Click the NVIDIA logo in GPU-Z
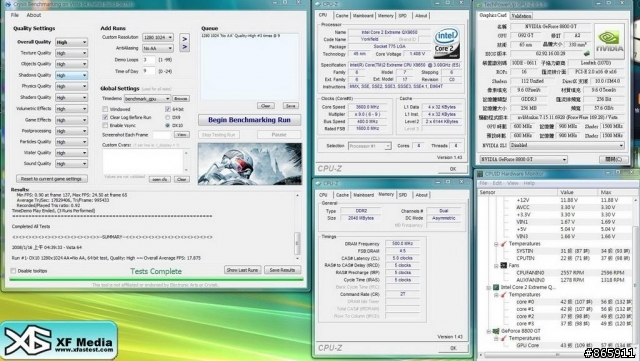Screen dimensions: 640x361 pos(609,41)
